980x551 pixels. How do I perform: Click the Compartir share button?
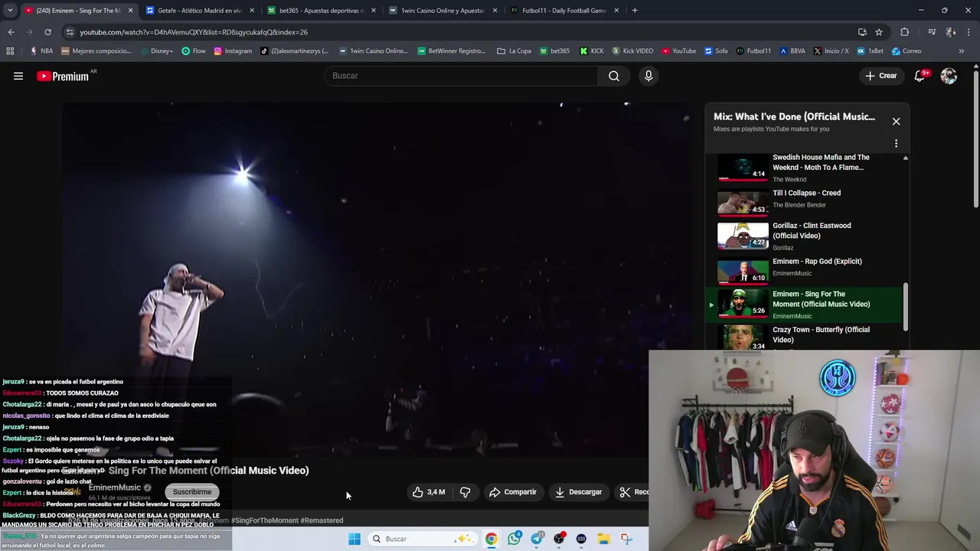pyautogui.click(x=513, y=492)
